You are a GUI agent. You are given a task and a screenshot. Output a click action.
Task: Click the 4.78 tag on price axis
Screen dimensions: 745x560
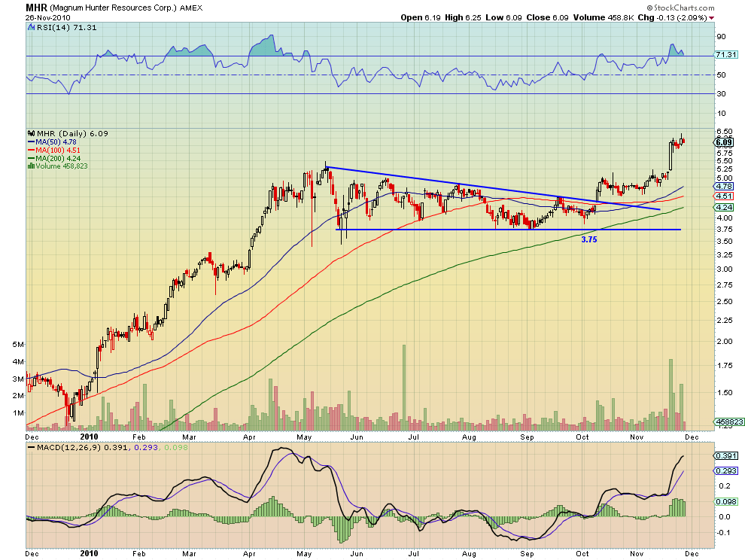[x=725, y=187]
